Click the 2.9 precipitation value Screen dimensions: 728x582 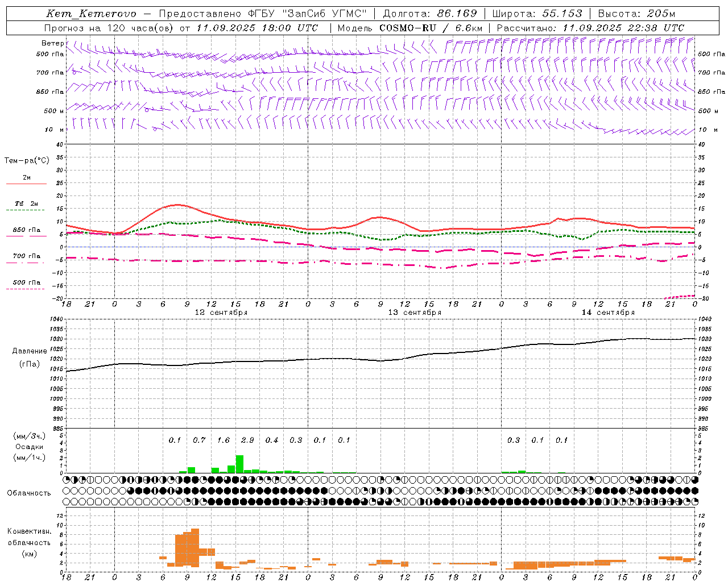tap(247, 440)
